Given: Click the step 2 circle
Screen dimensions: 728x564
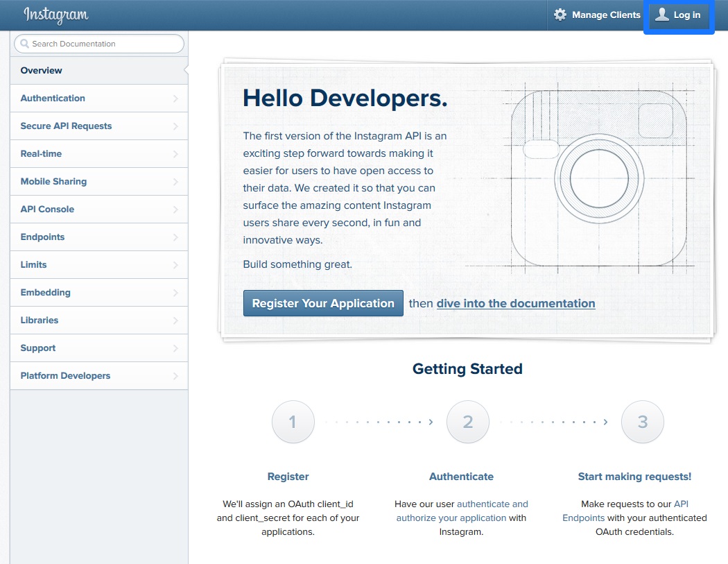Looking at the screenshot, I should click(468, 422).
